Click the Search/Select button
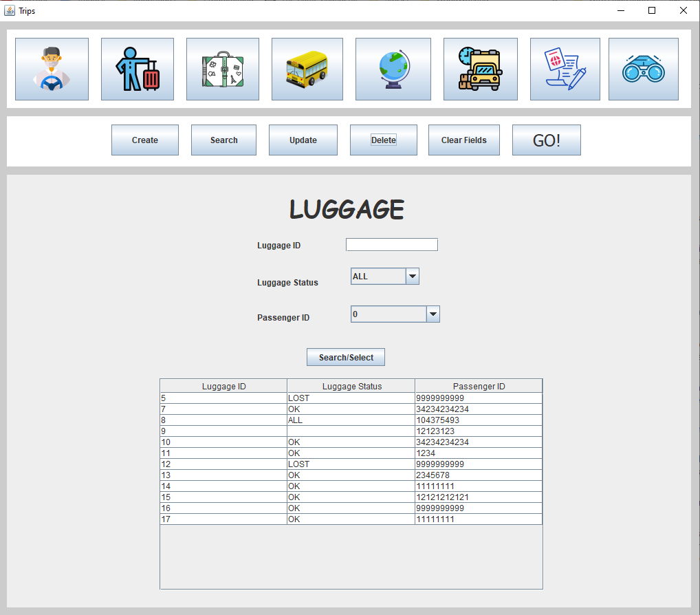This screenshot has height=615, width=700. tap(346, 357)
